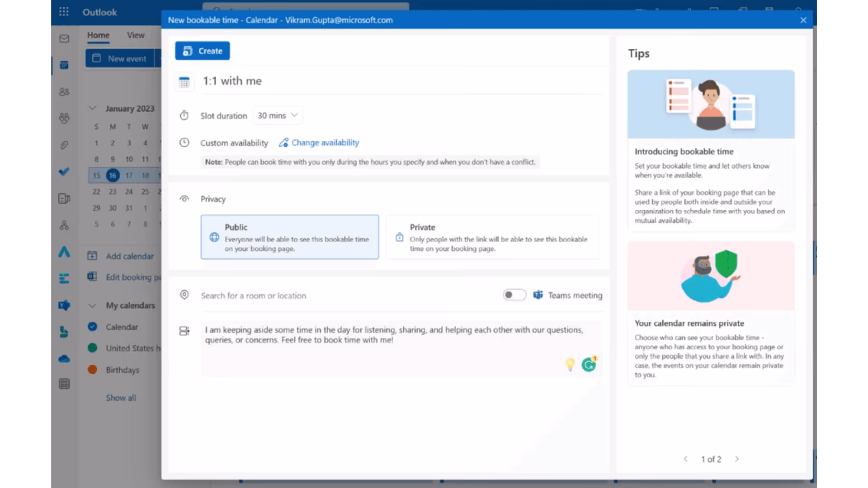Click the Change availability link
The image size is (868, 488).
[319, 143]
